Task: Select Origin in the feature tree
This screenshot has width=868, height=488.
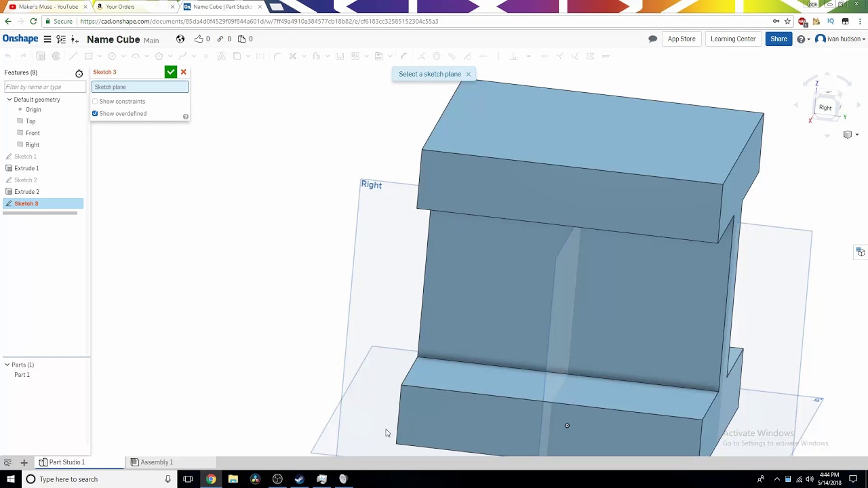Action: [33, 110]
